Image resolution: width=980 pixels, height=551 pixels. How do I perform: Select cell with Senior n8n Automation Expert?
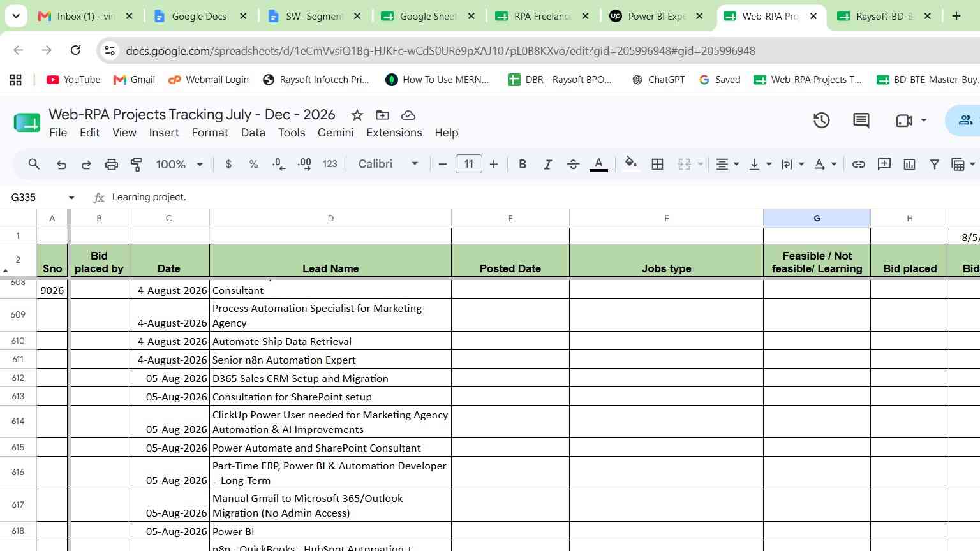click(330, 360)
